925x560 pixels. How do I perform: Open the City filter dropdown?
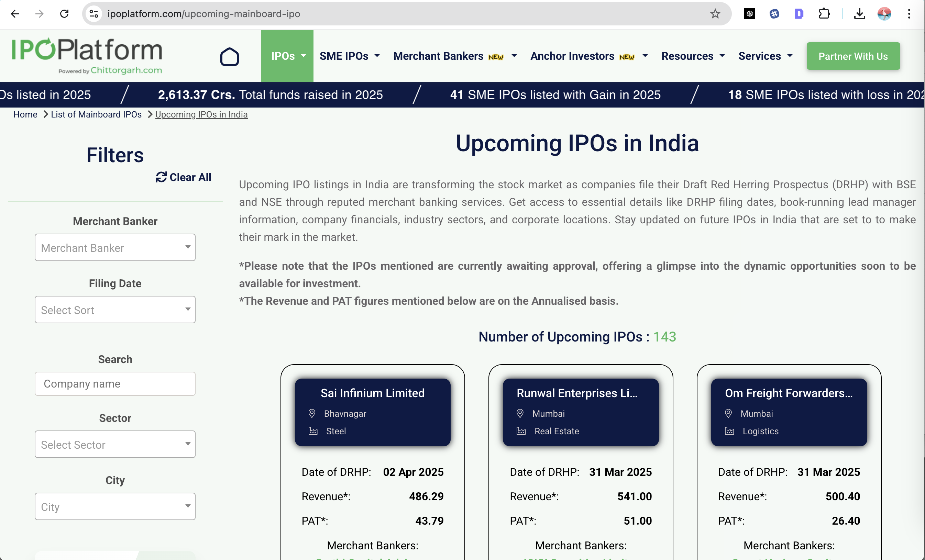tap(115, 507)
